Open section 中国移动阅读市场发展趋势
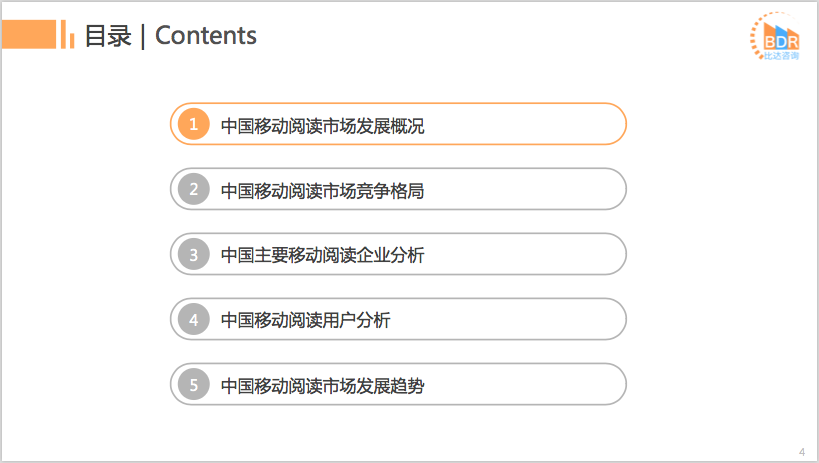 click(322, 386)
